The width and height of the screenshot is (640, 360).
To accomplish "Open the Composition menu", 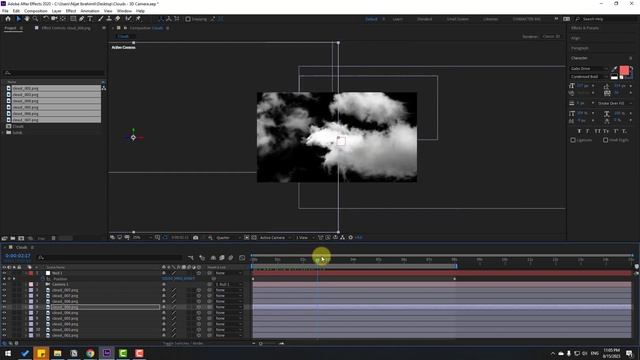I will tap(36, 11).
